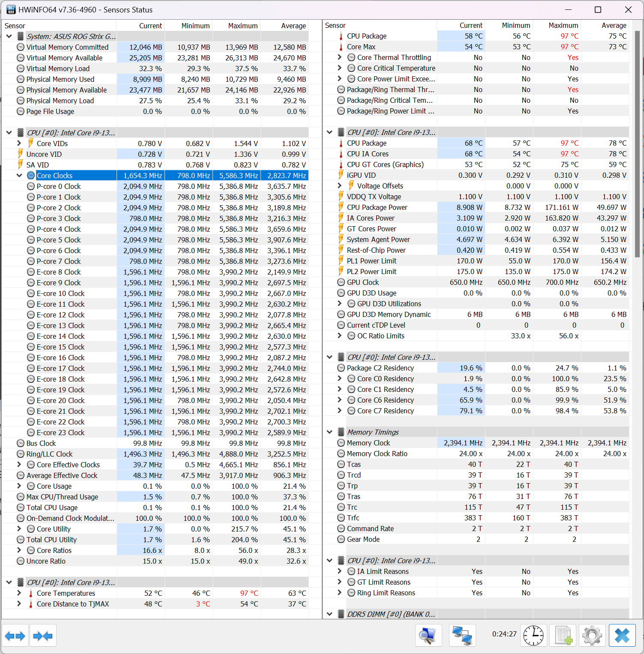This screenshot has width=644, height=654.
Task: Click the icon beside Package C2 Residency
Action: point(341,368)
